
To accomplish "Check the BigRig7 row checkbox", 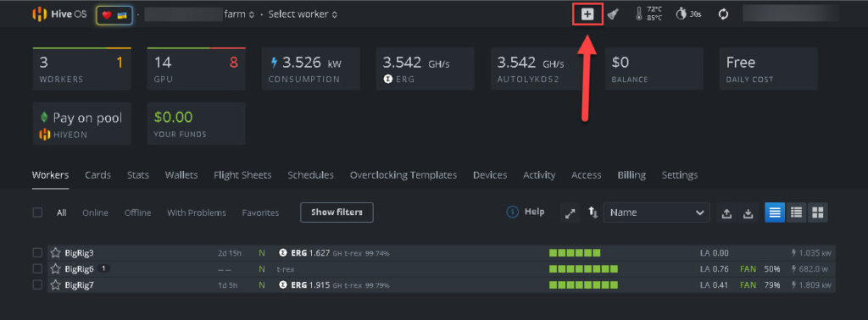I will (x=37, y=284).
